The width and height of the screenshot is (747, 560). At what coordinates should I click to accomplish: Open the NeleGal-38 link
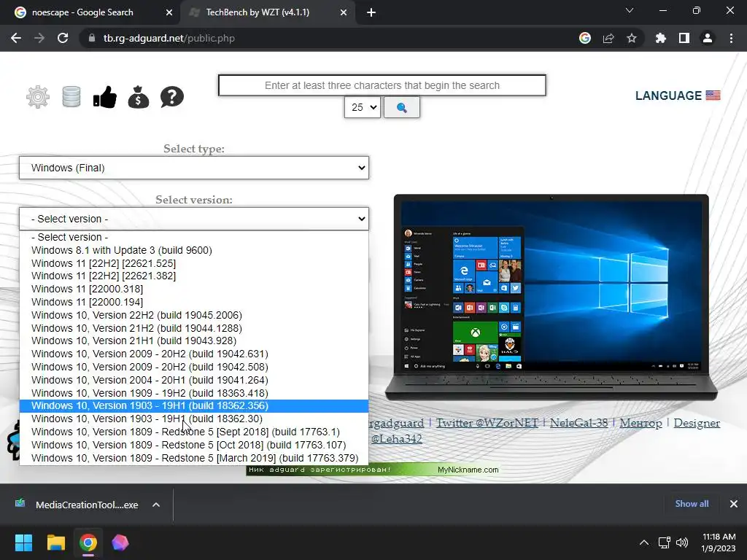pyautogui.click(x=578, y=423)
